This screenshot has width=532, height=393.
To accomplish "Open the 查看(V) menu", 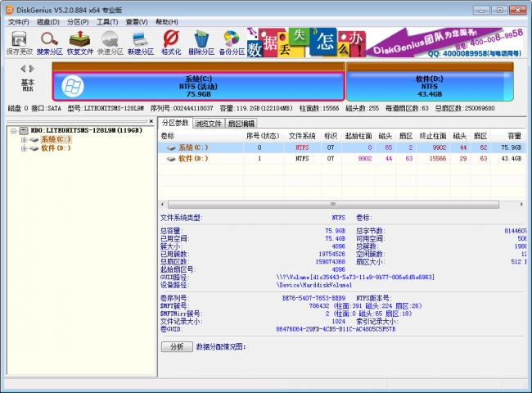I will click(x=137, y=22).
